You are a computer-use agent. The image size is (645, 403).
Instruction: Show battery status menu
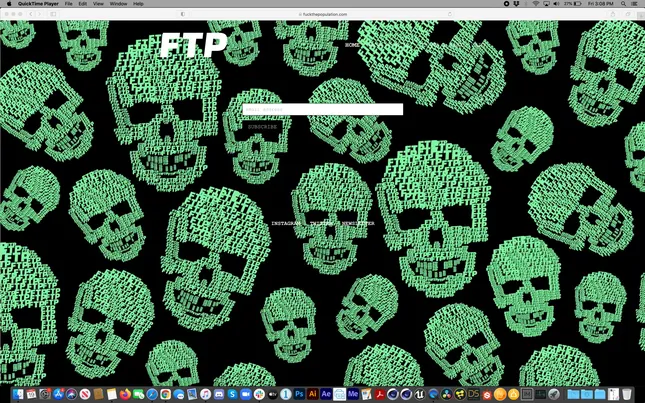click(x=573, y=4)
